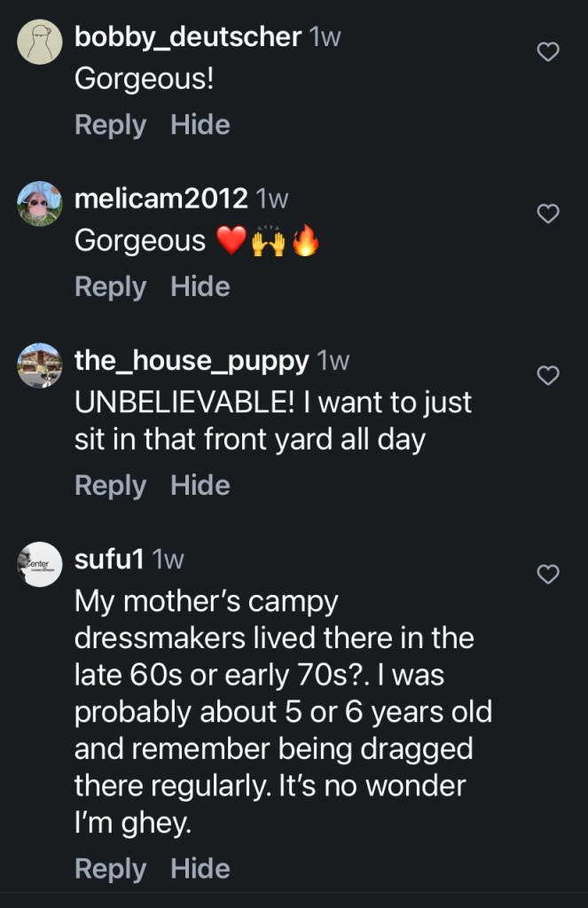
Task: Hide sufu1's comment
Action: [x=200, y=869]
